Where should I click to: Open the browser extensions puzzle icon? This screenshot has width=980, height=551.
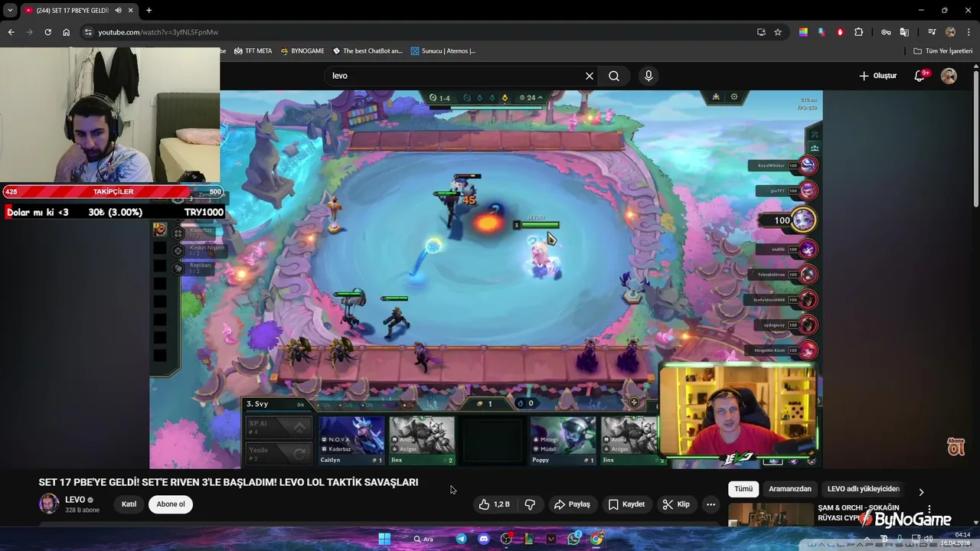pos(858,32)
